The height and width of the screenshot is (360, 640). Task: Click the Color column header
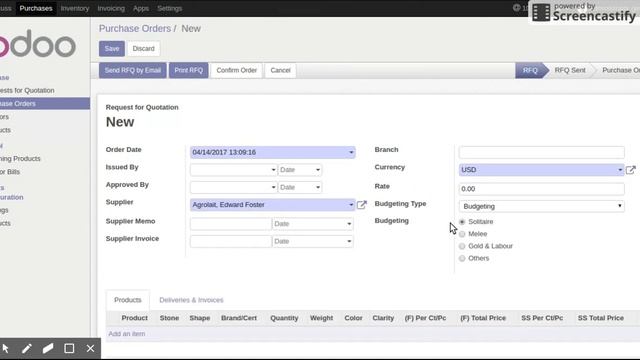coord(353,318)
